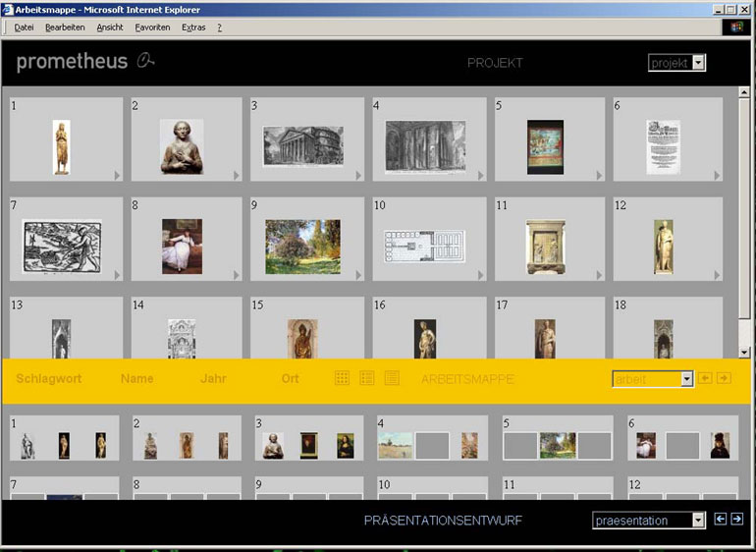The image size is (756, 552).
Task: Click the Ort sorting label
Action: point(290,378)
